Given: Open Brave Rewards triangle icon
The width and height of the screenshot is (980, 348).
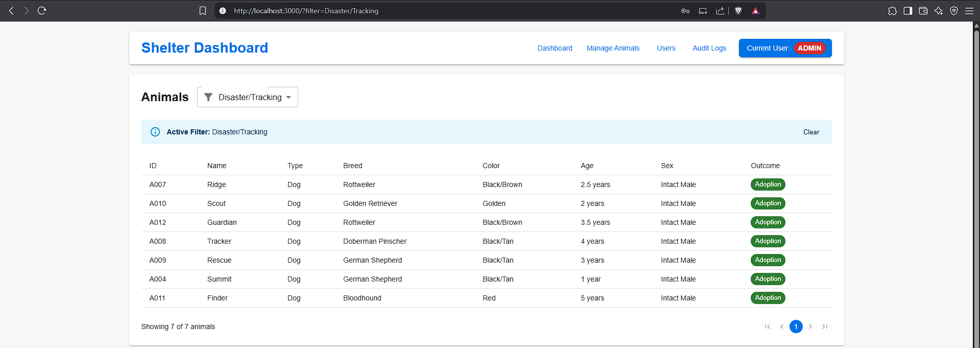Looking at the screenshot, I should pyautogui.click(x=755, y=11).
